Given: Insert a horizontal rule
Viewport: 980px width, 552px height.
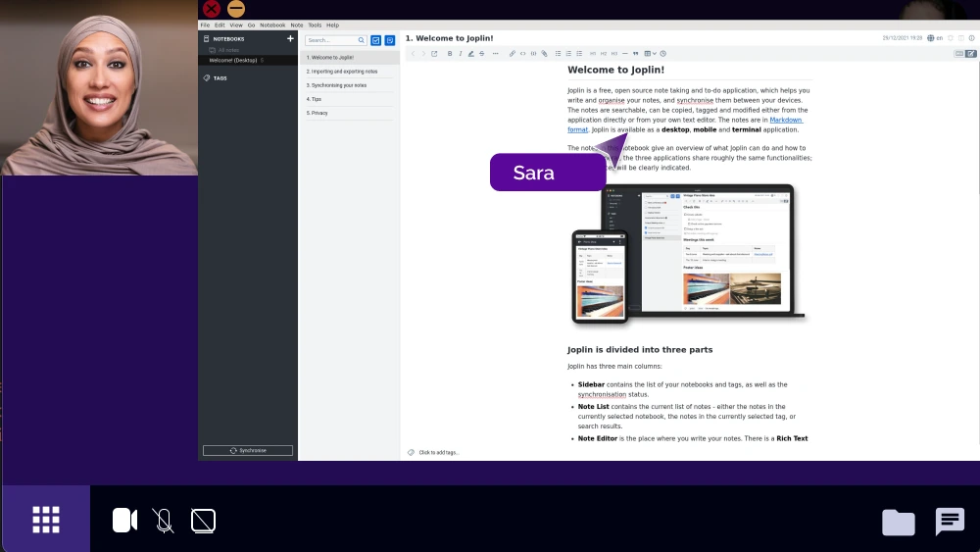Looking at the screenshot, I should (625, 54).
